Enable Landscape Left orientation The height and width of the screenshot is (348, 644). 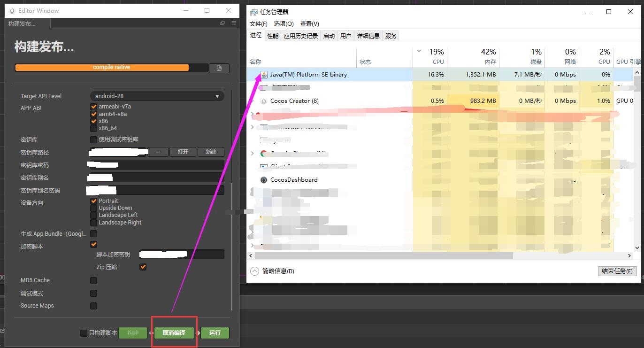click(x=94, y=215)
